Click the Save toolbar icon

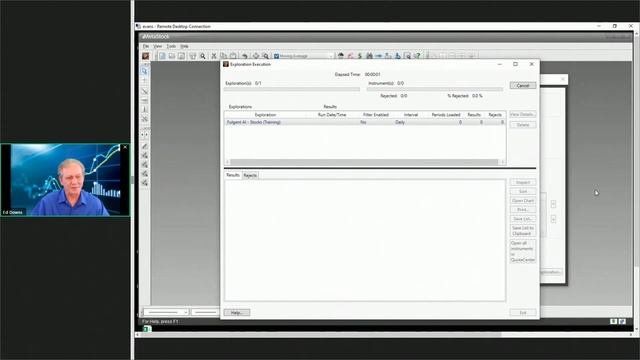coord(181,56)
